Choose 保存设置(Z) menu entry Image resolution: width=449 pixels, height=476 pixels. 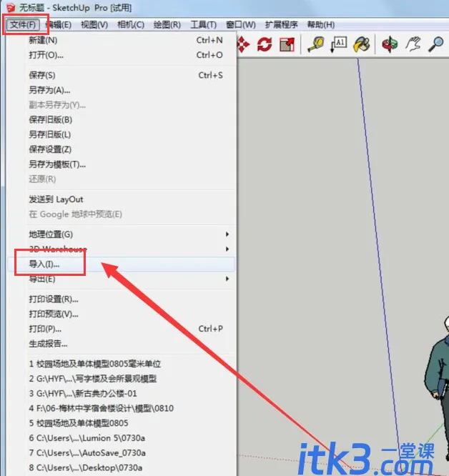[x=121, y=149]
